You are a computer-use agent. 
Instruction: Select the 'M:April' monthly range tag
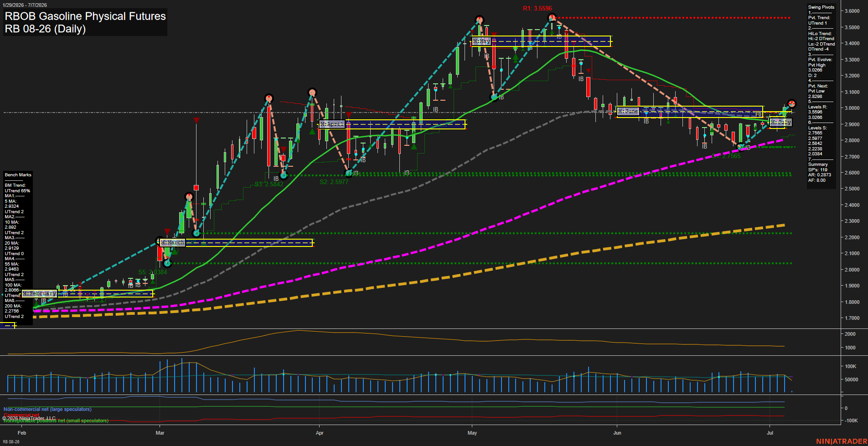pyautogui.click(x=331, y=124)
